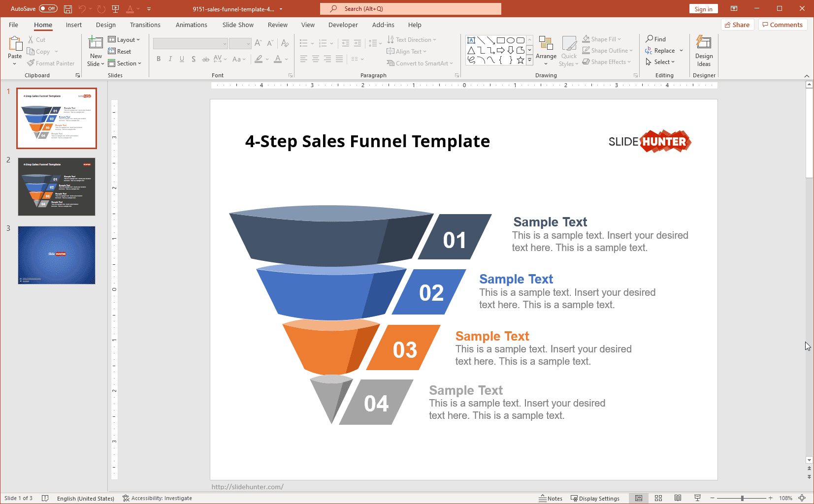814x504 pixels.
Task: Open the Transitions tab
Action: (145, 25)
